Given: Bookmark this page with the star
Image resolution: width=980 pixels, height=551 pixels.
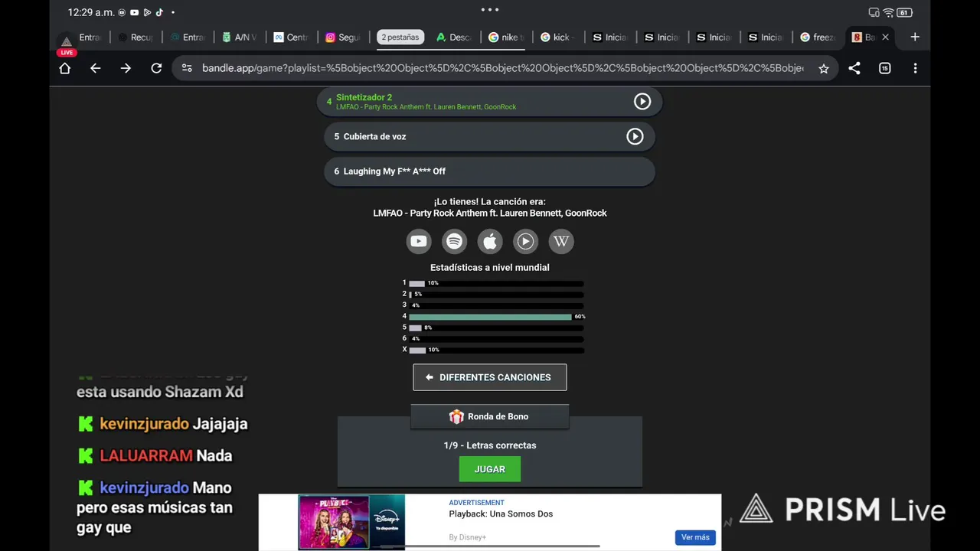Looking at the screenshot, I should click(824, 68).
